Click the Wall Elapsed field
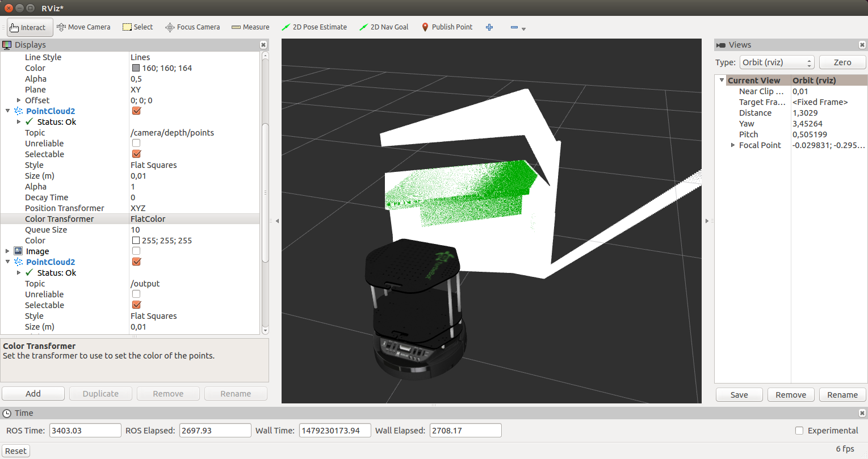Image resolution: width=868 pixels, height=459 pixels. [466, 431]
